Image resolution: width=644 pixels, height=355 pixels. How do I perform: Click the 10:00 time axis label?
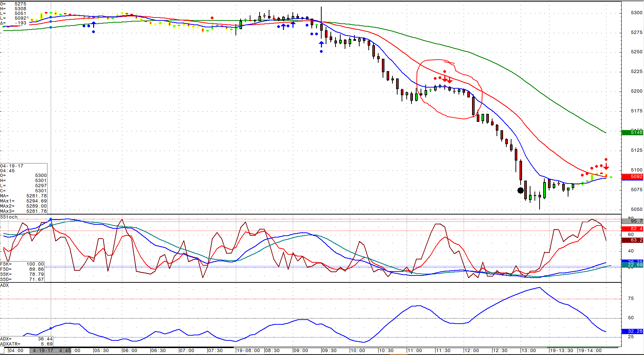pyautogui.click(x=358, y=351)
